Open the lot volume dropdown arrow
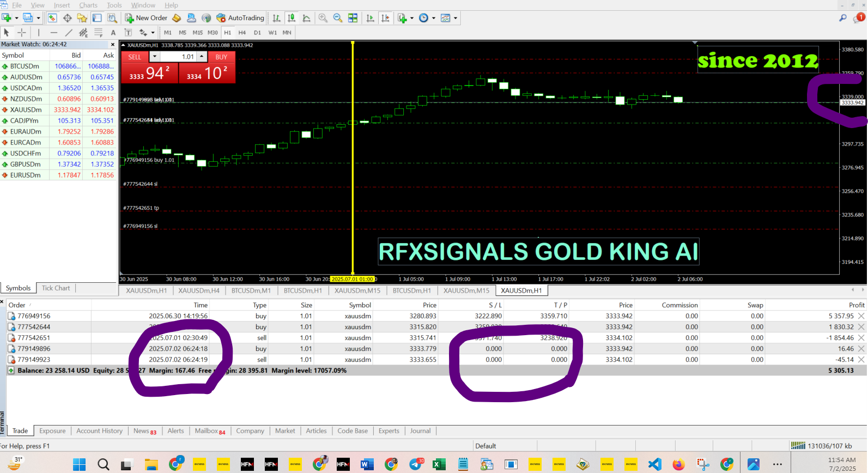The height and width of the screenshot is (473, 868). pyautogui.click(x=155, y=57)
